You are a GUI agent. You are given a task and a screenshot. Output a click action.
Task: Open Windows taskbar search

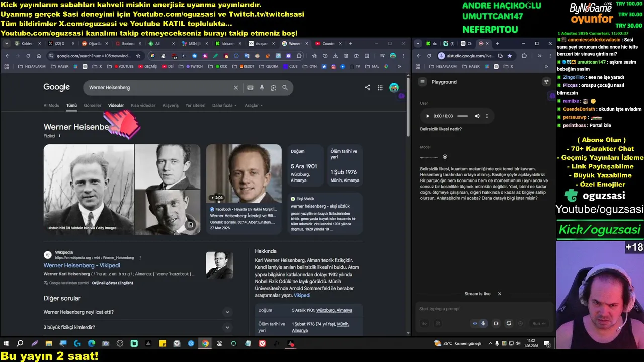click(20, 343)
